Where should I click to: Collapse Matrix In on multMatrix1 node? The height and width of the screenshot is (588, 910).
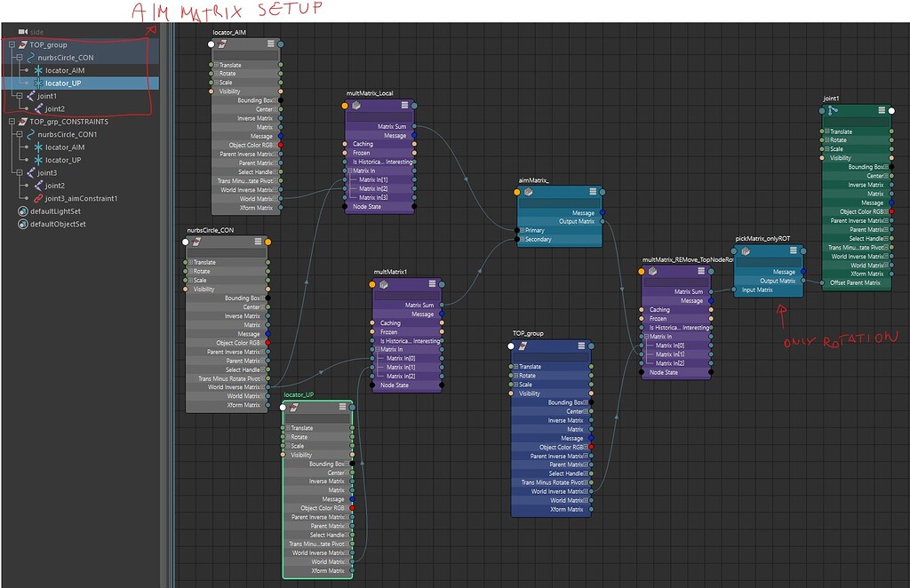377,349
